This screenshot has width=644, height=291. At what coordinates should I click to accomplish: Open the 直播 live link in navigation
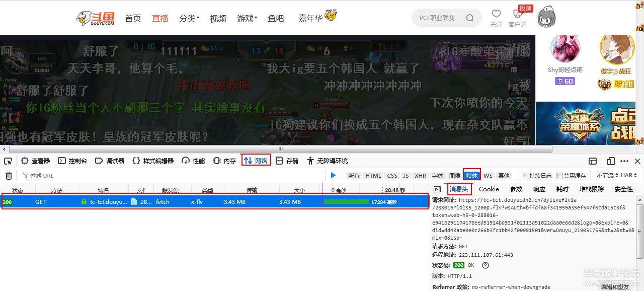click(x=160, y=18)
